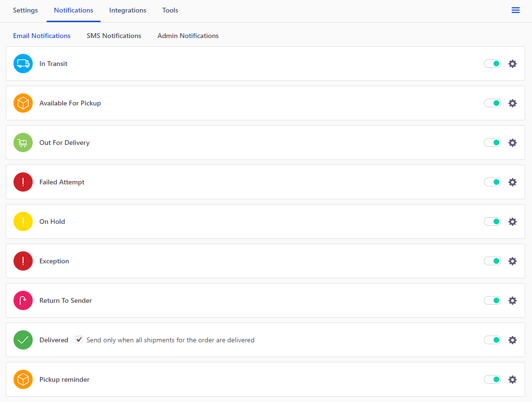Click the Pickup reminder package icon

click(23, 379)
